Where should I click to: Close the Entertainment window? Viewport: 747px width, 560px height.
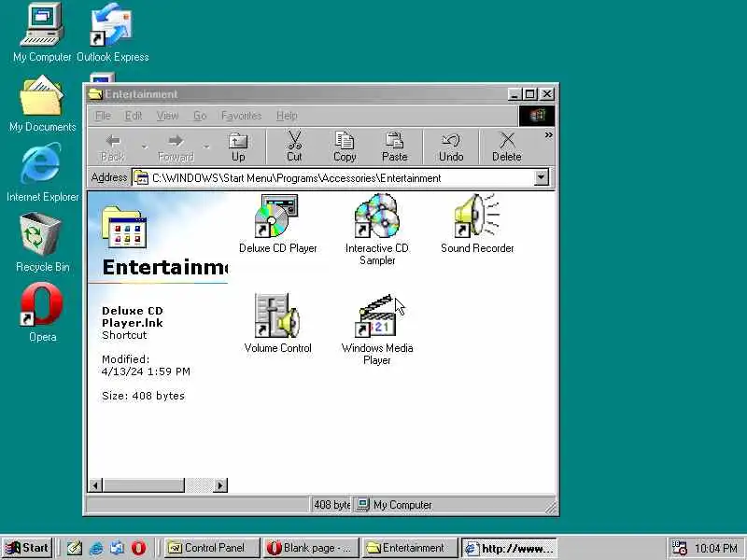pyautogui.click(x=547, y=94)
